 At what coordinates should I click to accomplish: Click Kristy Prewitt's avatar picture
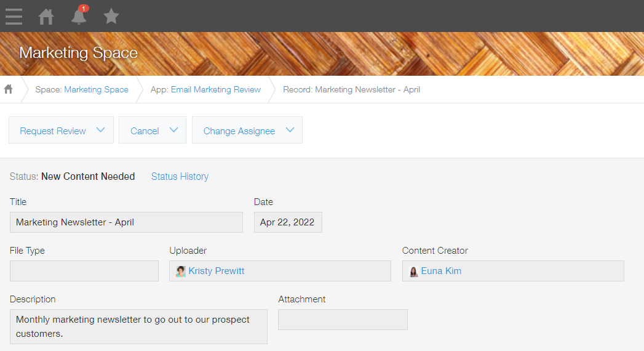click(181, 271)
